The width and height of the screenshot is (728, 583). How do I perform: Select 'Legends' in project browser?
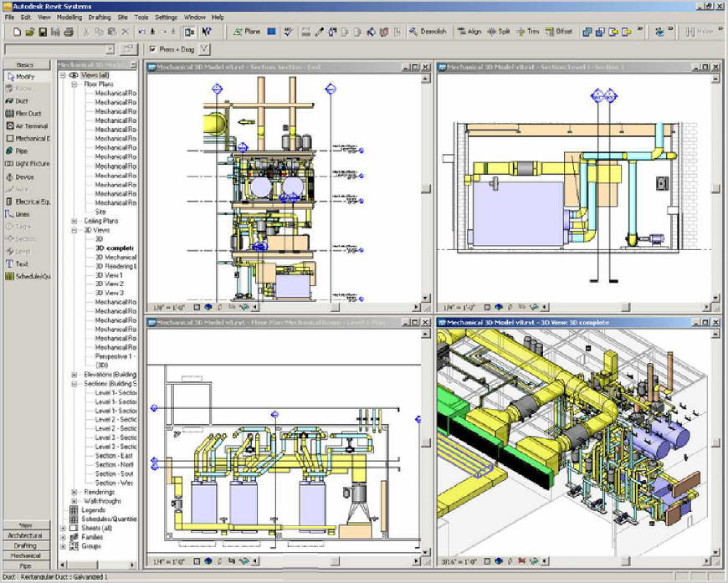pyautogui.click(x=94, y=510)
